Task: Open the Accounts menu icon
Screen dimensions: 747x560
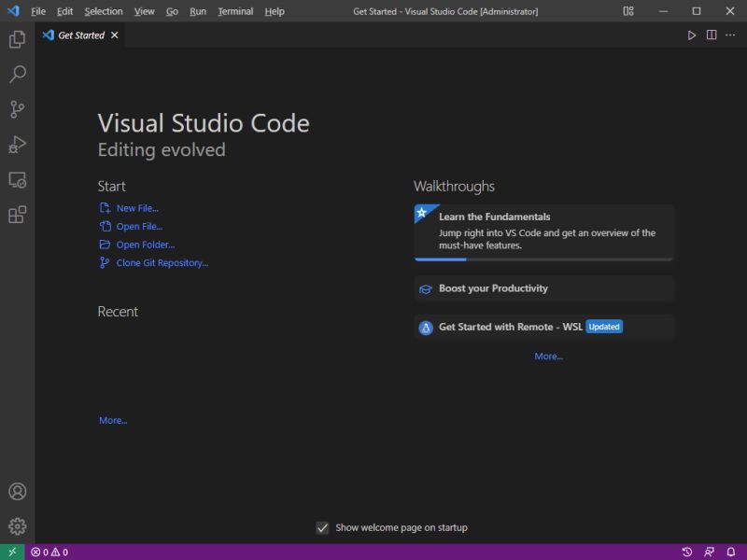Action: click(17, 492)
